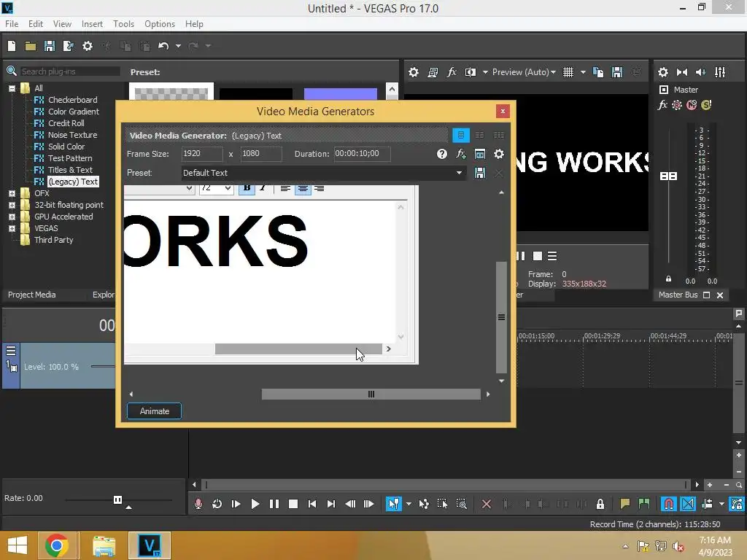
Task: Open a project with the folder icon
Action: [x=31, y=46]
